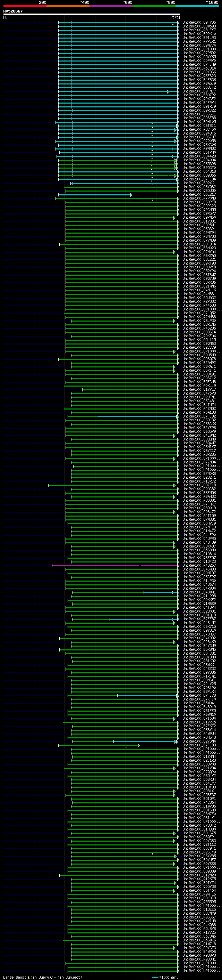
Task: Click the magenta alignment bar for UniRef100_A4G257
Action: click(x=116, y=566)
